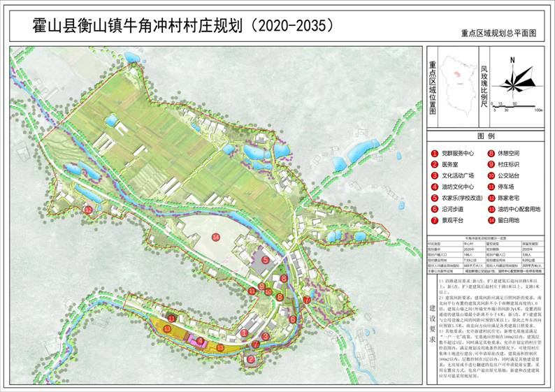Select the 农家乐(学校改造) legend text
555x392 pixels.
point(462,198)
